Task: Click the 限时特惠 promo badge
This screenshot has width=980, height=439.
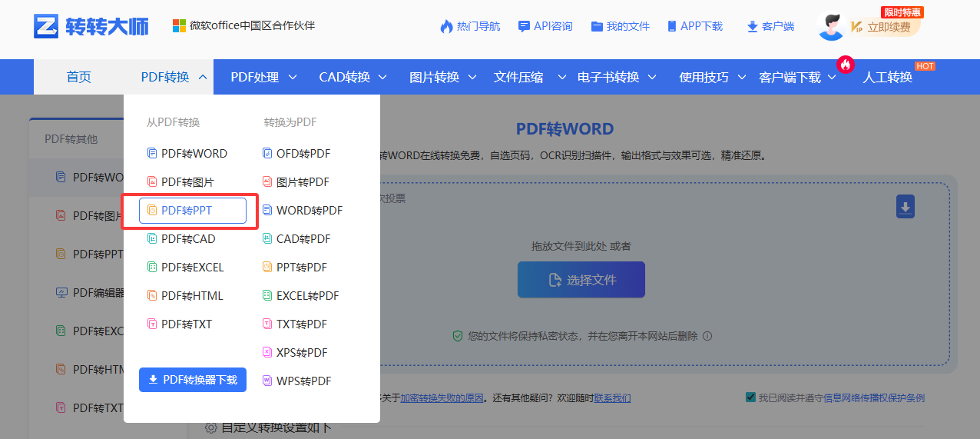Action: coord(902,12)
